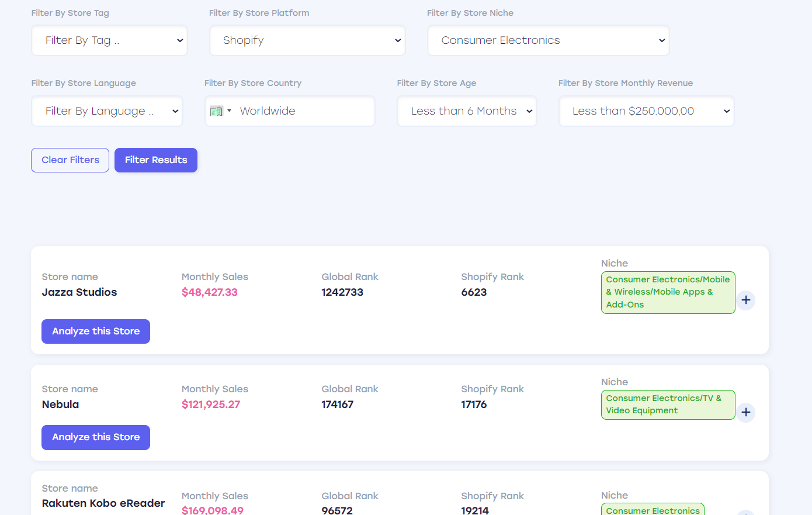
Task: Click monthly sales value $121,925.27
Action: [x=211, y=405]
